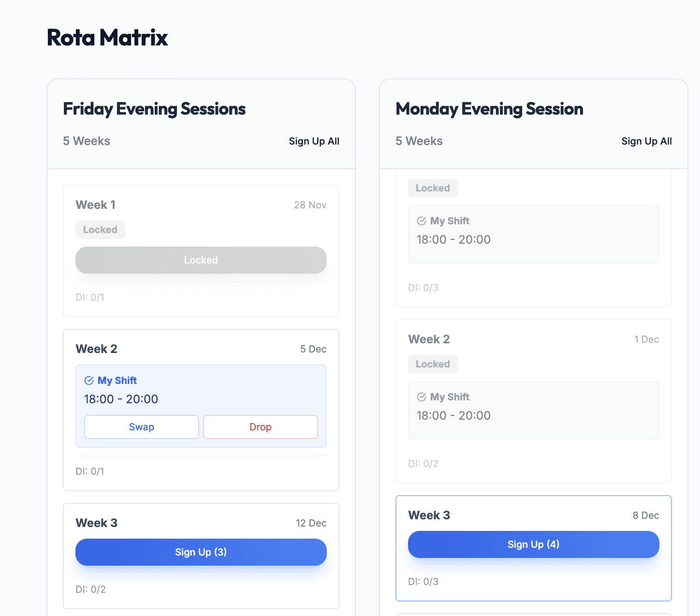Image resolution: width=700 pixels, height=616 pixels.
Task: Click Sign Up All under Friday Evening Sessions
Action: click(x=314, y=141)
